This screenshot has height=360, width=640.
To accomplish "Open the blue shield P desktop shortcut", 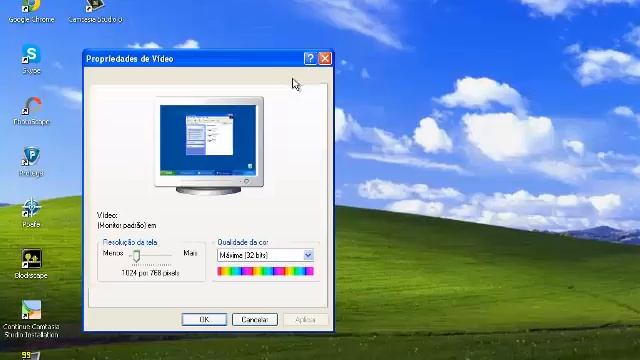I will 31,162.
